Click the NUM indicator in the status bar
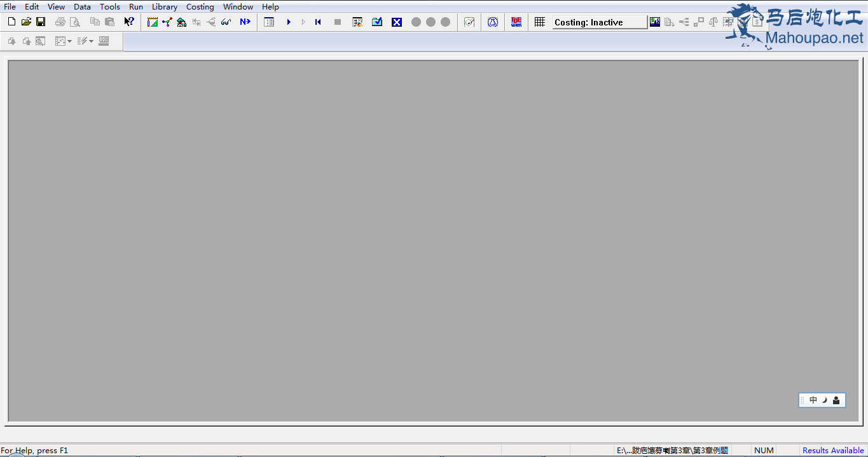 click(764, 450)
